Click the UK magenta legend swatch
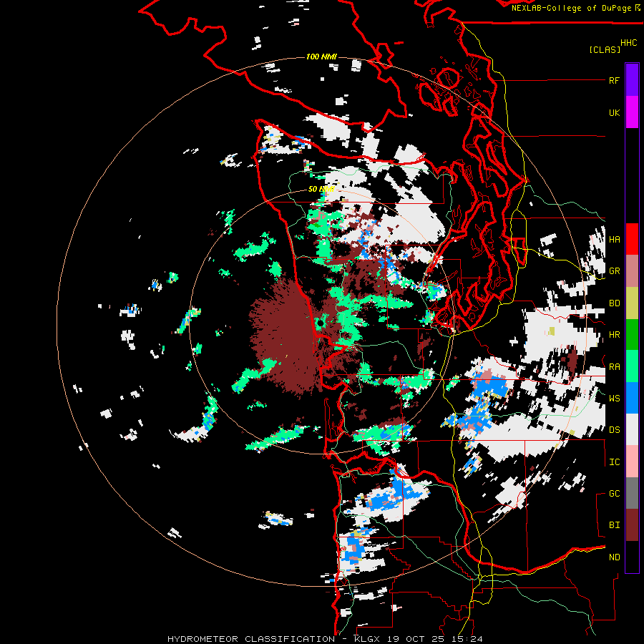The height and width of the screenshot is (644, 644). pos(632,112)
